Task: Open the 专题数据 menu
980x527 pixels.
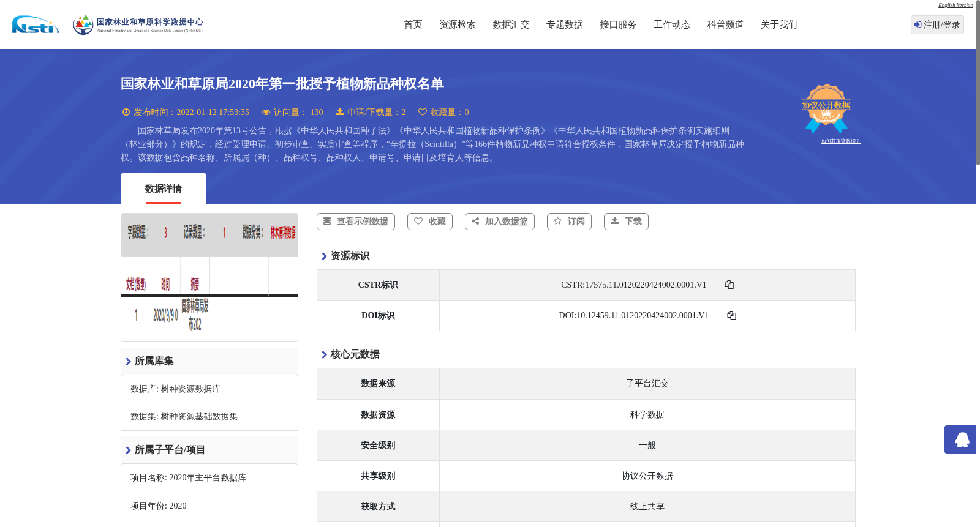Action: click(x=565, y=24)
